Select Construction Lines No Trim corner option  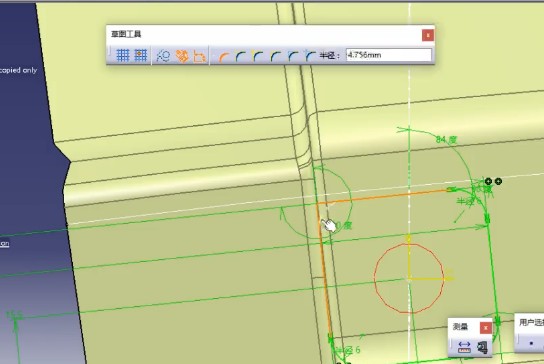[310, 56]
